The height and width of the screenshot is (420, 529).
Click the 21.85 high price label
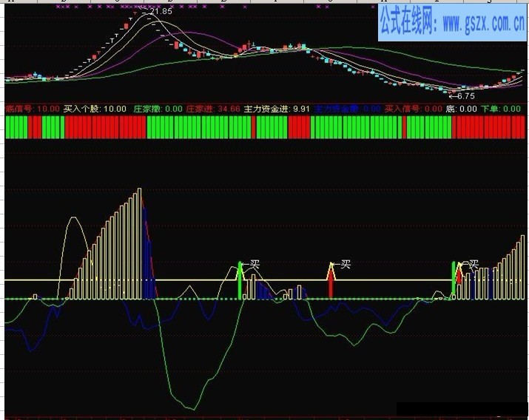pos(161,11)
